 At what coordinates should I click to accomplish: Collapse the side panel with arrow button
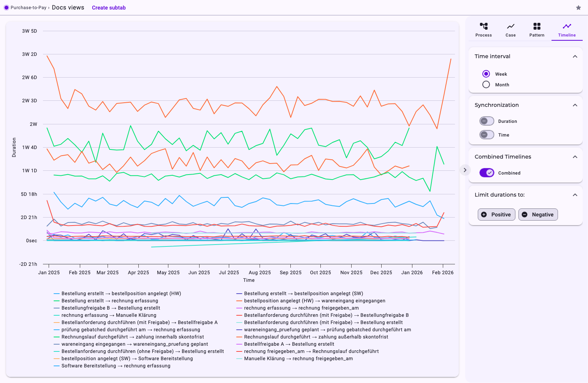tap(465, 170)
